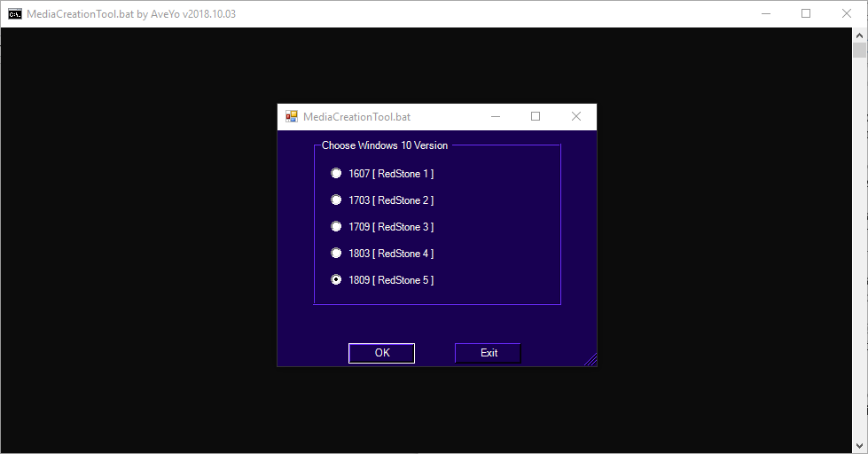Minimize the console window by AveYo
868x454 pixels.
tap(766, 14)
